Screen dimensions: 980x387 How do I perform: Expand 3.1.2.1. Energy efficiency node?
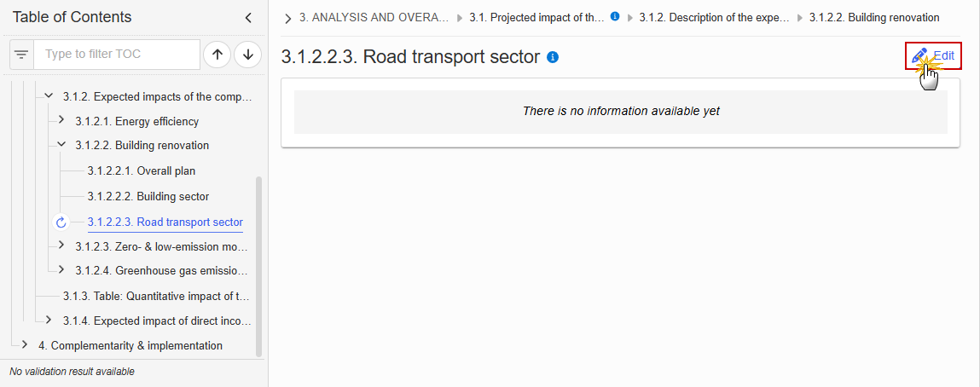61,119
